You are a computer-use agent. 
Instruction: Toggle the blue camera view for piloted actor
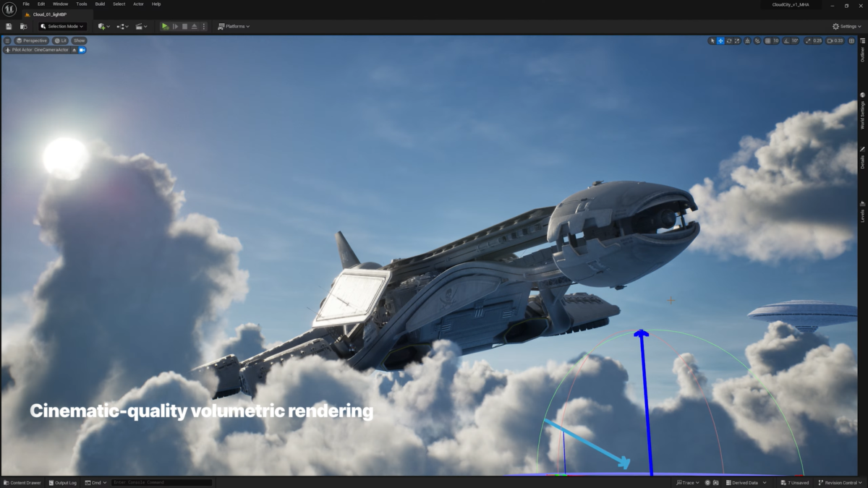click(82, 50)
